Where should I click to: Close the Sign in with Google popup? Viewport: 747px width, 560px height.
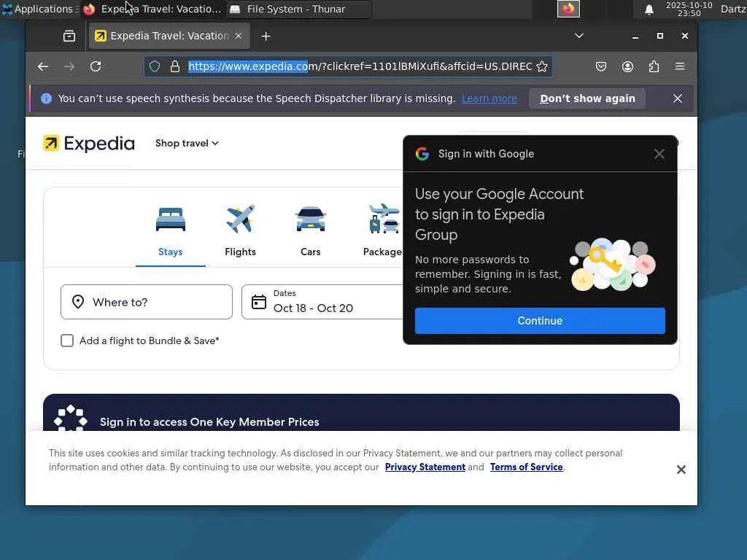[659, 154]
